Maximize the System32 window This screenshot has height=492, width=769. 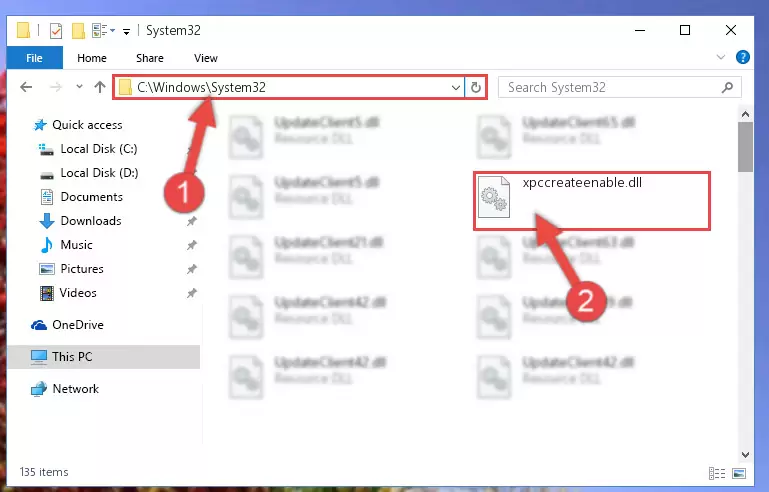pyautogui.click(x=685, y=30)
